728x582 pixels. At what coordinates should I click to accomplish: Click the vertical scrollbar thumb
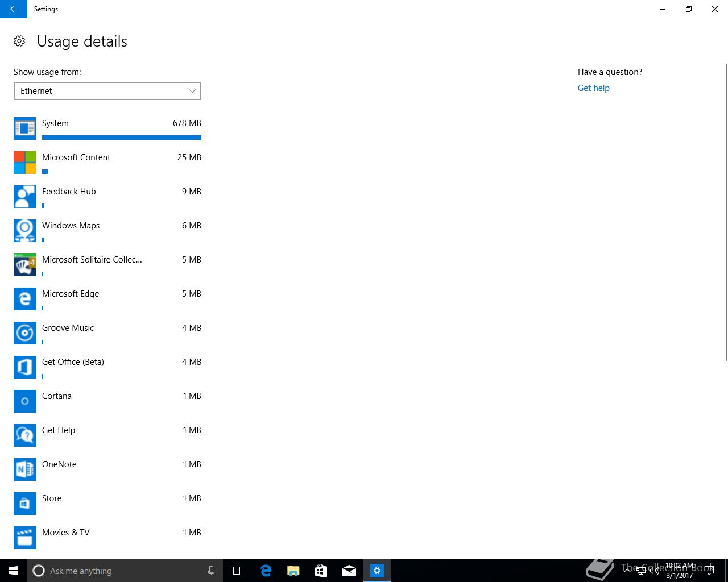[x=726, y=211]
